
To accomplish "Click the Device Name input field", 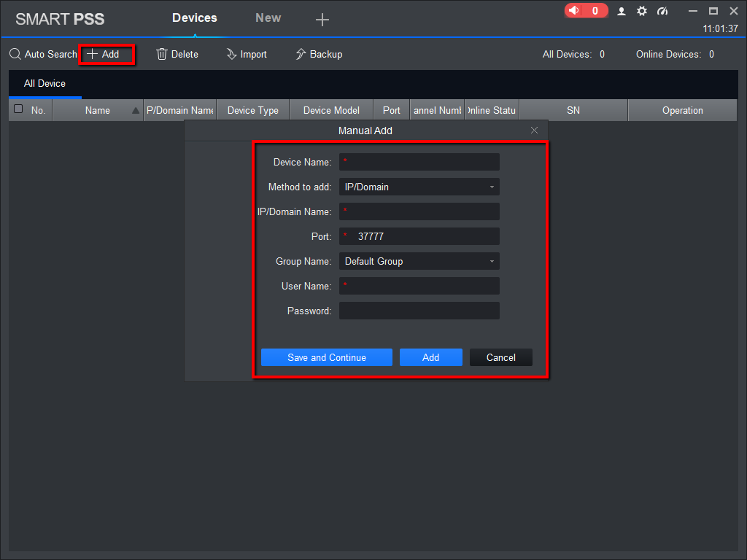I will coord(419,162).
